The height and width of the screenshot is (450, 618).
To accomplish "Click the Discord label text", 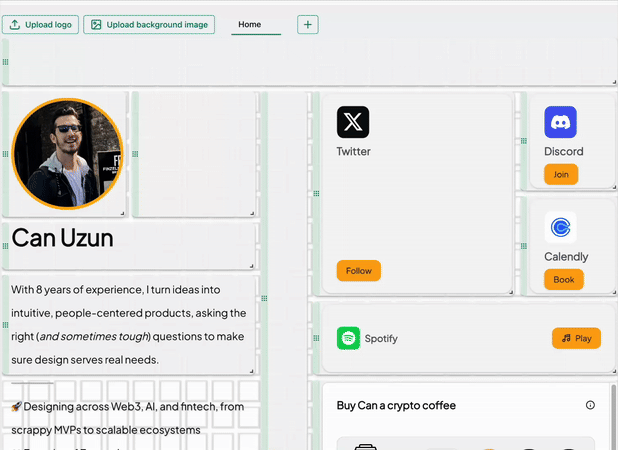I will click(x=564, y=151).
